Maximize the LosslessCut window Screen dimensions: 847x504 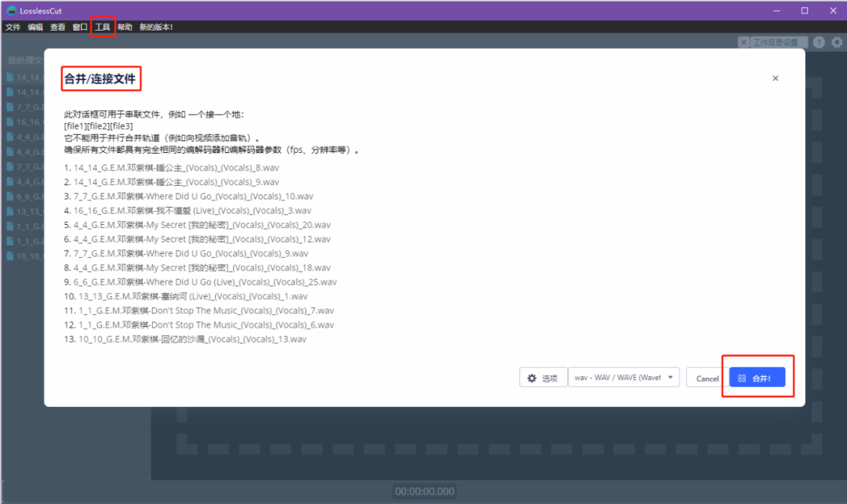(x=805, y=10)
